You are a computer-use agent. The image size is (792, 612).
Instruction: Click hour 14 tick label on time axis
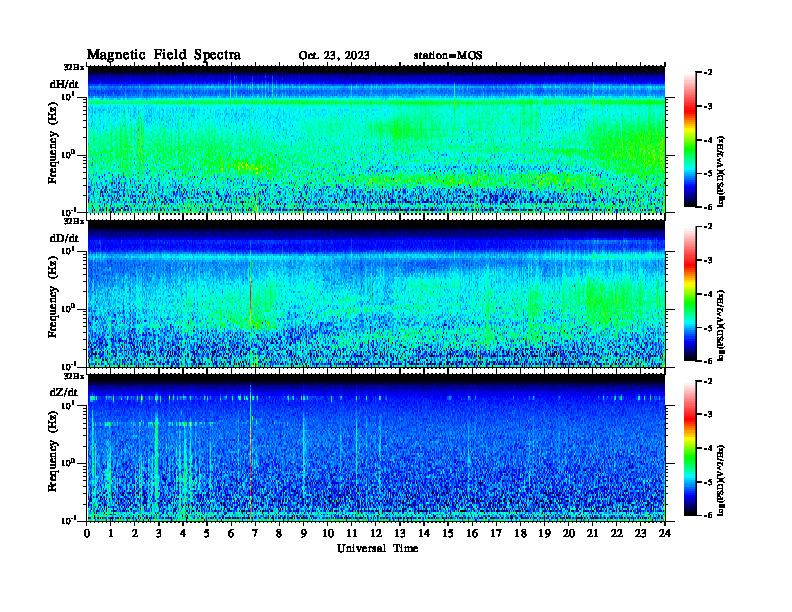424,533
